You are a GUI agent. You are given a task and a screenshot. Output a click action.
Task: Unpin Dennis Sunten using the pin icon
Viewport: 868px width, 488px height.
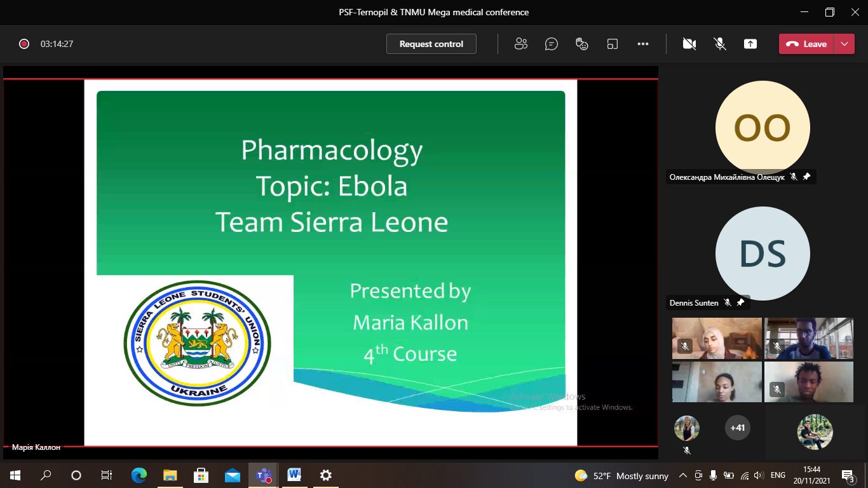pyautogui.click(x=740, y=302)
